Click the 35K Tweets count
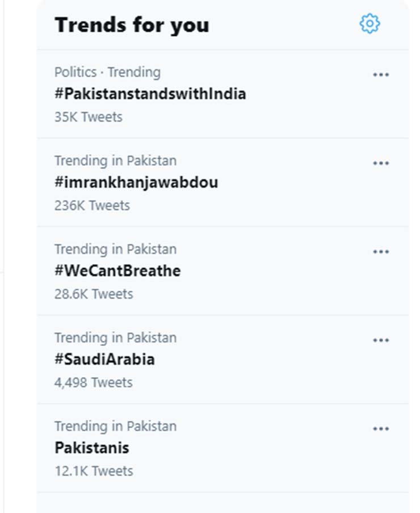Screen dimensions: 420x513 (x=88, y=117)
